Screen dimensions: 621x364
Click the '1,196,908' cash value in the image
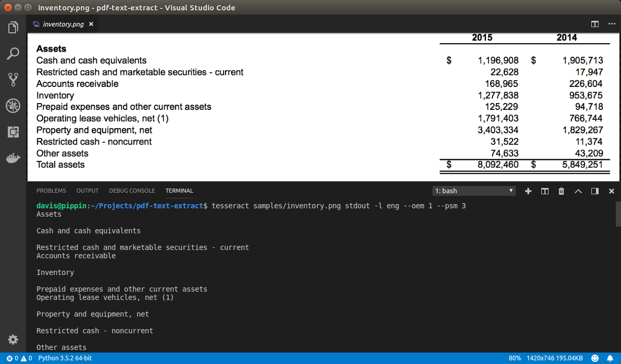pos(498,60)
